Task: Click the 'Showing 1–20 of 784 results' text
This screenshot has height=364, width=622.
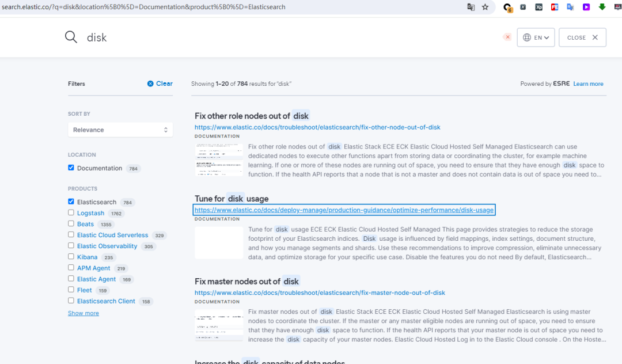Action: (241, 84)
